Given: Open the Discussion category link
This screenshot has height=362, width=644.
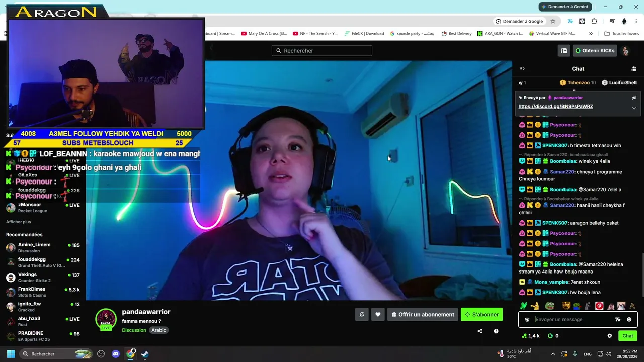Looking at the screenshot, I should [134, 330].
